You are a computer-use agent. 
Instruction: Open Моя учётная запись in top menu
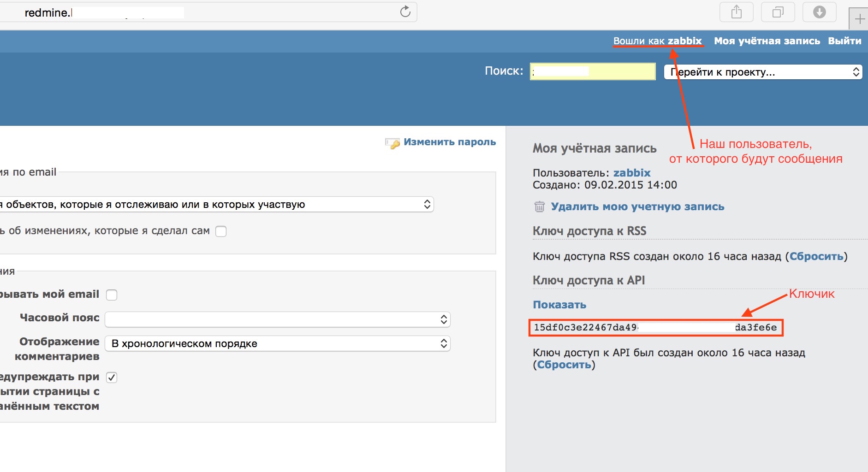pyautogui.click(x=767, y=41)
